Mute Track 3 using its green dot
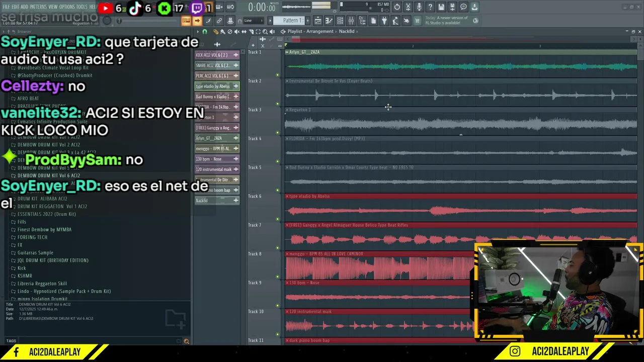Viewport: 644px width, 362px height. 277,133
